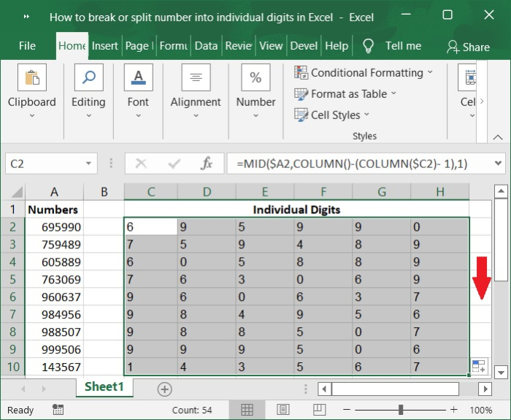Open the Number format percent group
This screenshot has height=420, width=511.
click(255, 79)
